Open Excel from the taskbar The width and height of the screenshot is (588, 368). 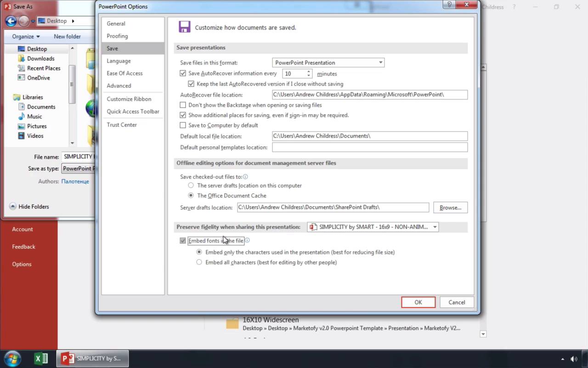coord(41,358)
